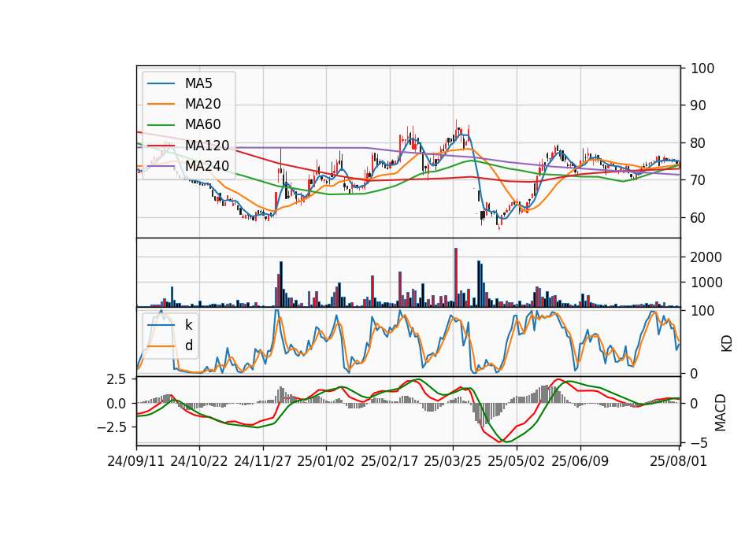
Task: Click the 25/01/02 date label
Action: click(326, 461)
